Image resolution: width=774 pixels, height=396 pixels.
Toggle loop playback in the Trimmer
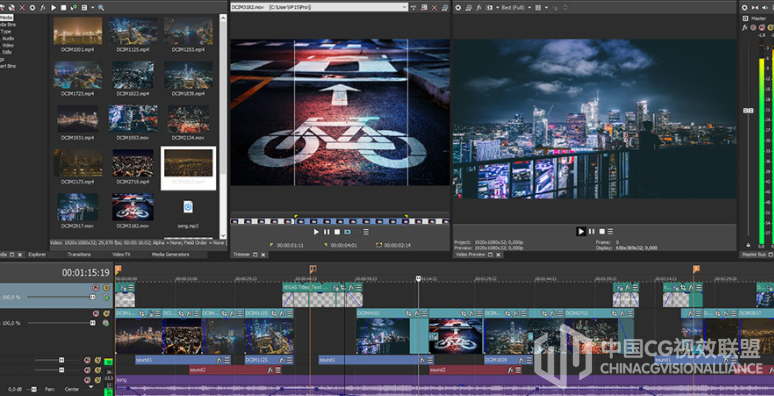point(347,232)
